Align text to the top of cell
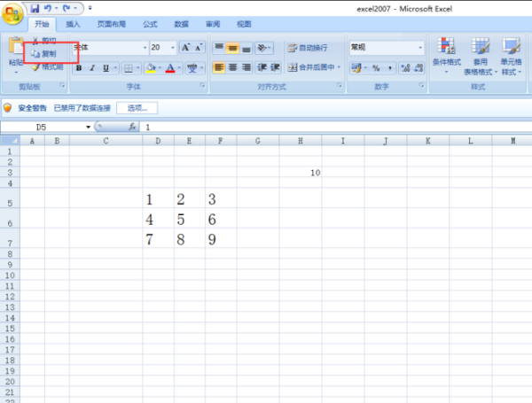This screenshot has height=403, width=532. click(219, 48)
